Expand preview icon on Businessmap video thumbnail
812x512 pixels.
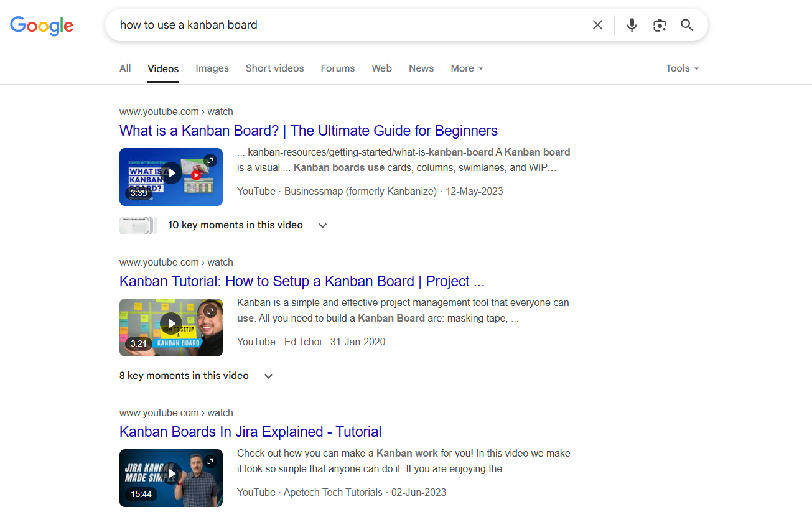point(210,161)
